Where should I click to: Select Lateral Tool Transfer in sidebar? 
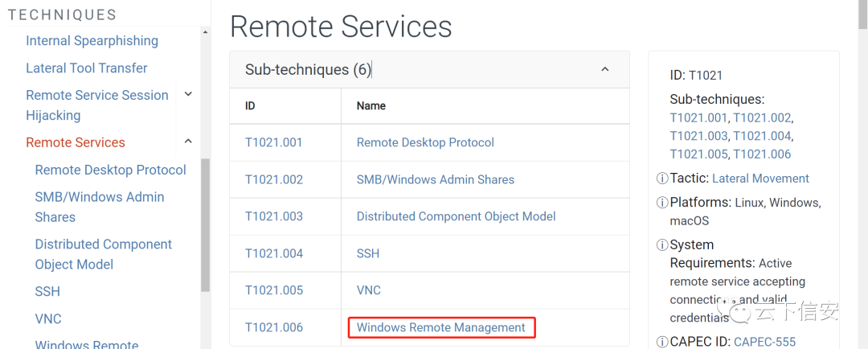click(x=87, y=68)
